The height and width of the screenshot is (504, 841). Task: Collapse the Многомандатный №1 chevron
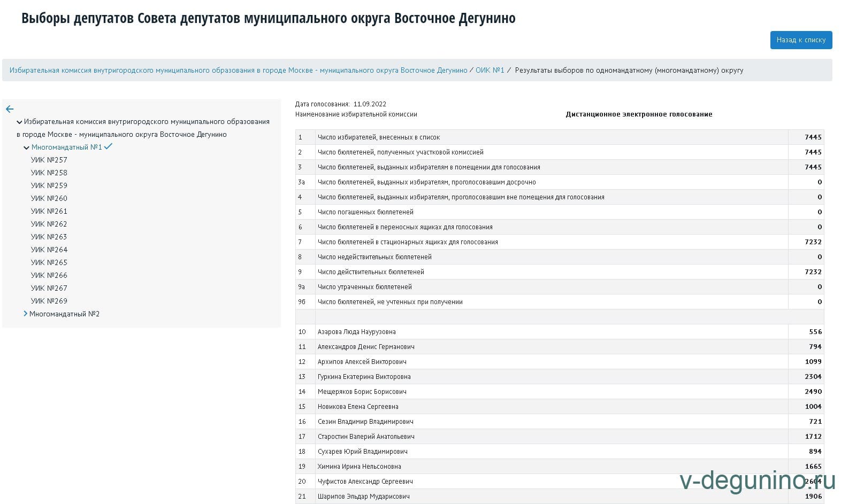pyautogui.click(x=26, y=148)
